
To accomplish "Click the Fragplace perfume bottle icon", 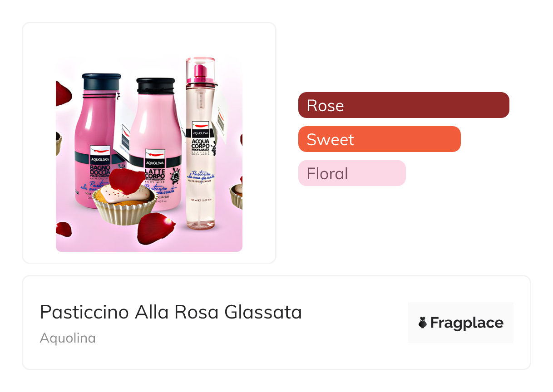I will 423,323.
